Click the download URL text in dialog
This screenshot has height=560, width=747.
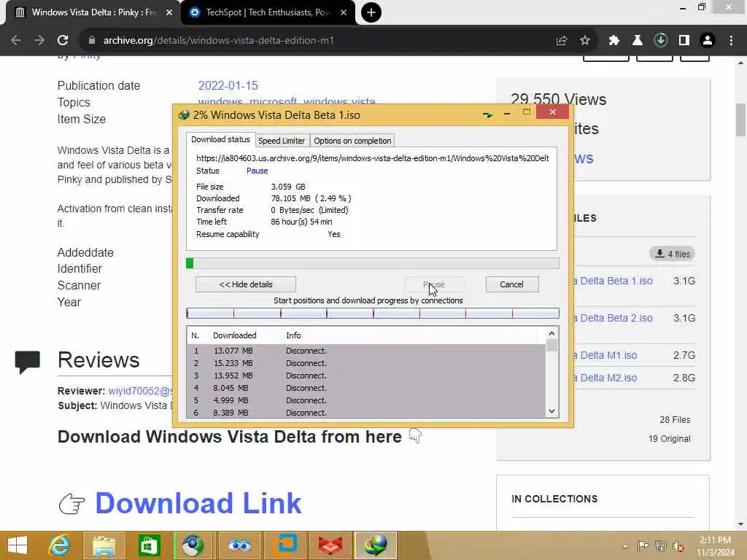[373, 158]
